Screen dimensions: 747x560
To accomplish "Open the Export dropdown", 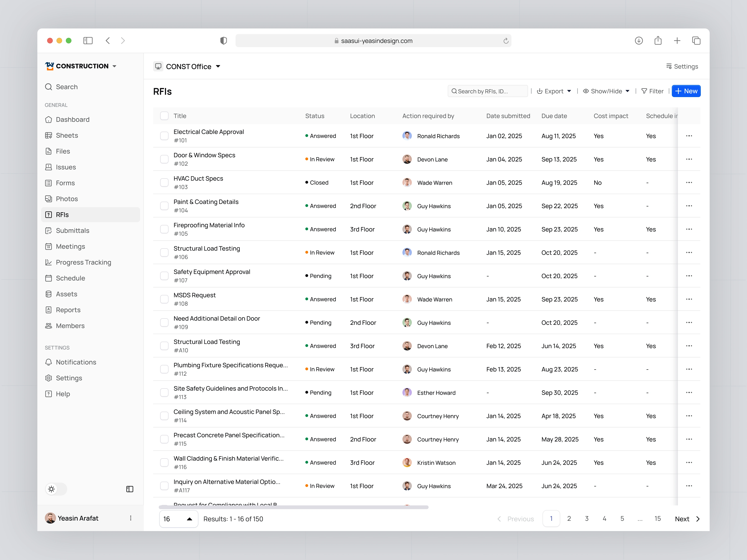I will 554,91.
